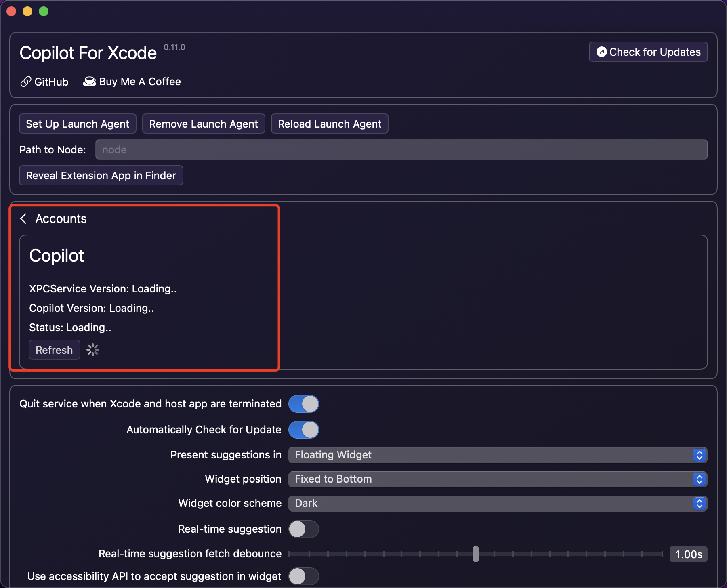Click Copilot Version: Loading.. text
Screen dimensions: 727x588
[92, 308]
